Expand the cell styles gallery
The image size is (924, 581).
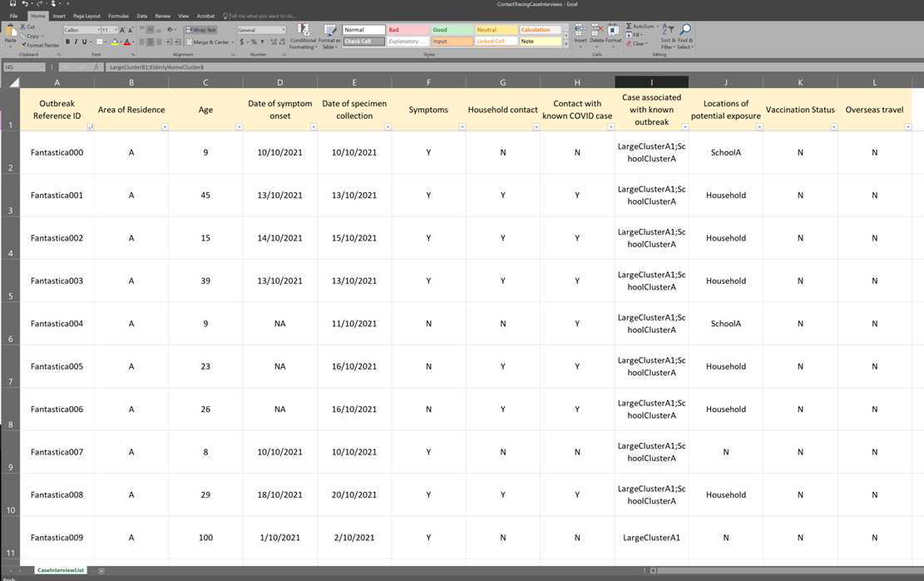566,43
